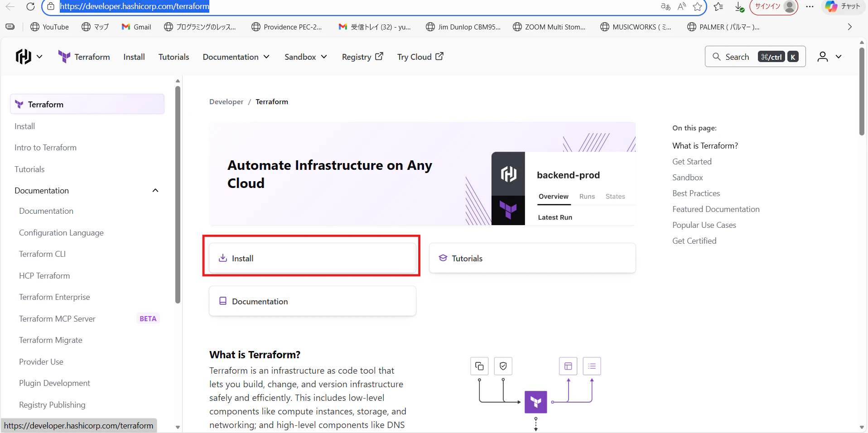Open HCP Terraform in sidebar
This screenshot has width=868, height=433.
[44, 275]
